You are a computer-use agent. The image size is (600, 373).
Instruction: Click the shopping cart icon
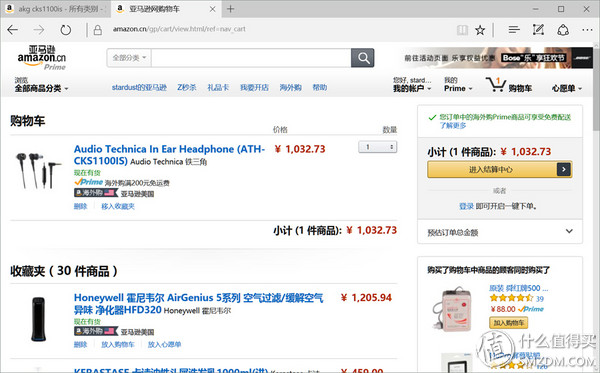pyautogui.click(x=496, y=85)
